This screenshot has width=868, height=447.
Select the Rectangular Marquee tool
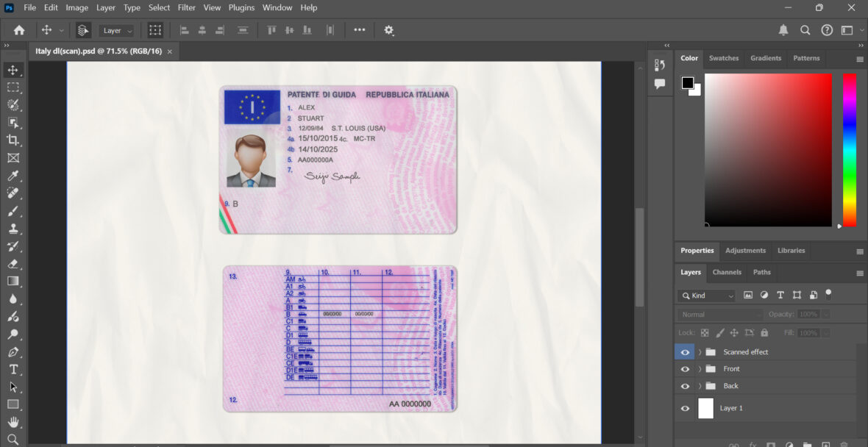pyautogui.click(x=13, y=87)
